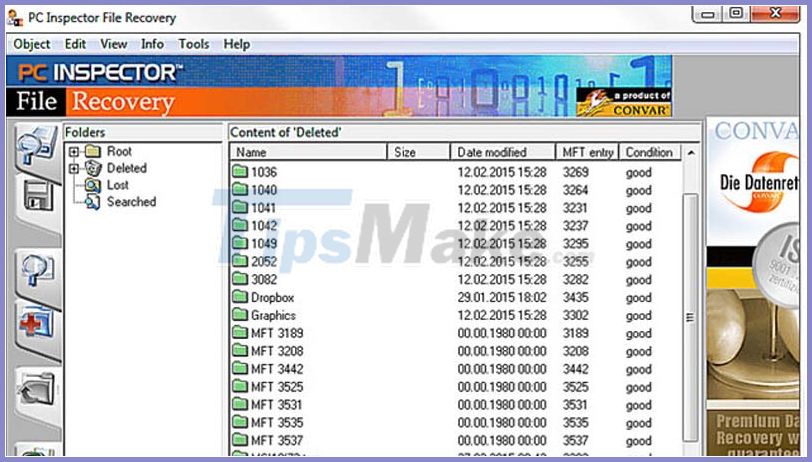Click the folder icon for 1036

[x=240, y=171]
